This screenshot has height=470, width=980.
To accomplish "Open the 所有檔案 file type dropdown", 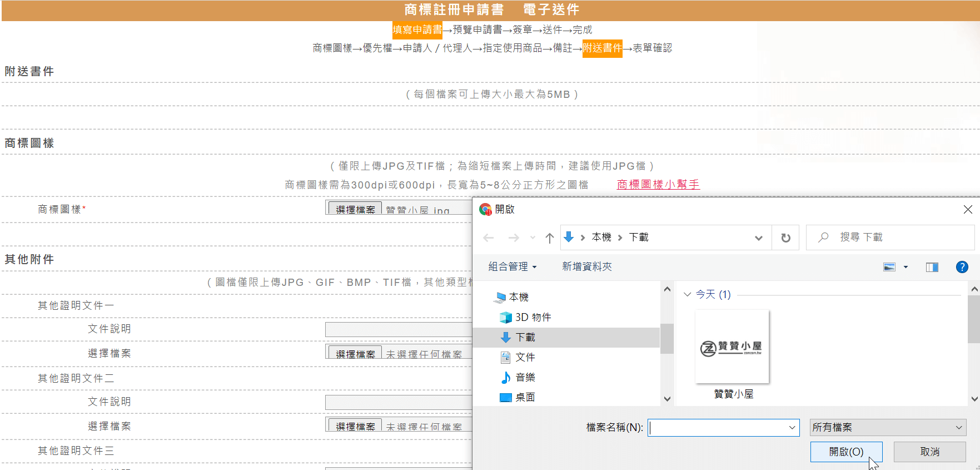I will click(888, 427).
